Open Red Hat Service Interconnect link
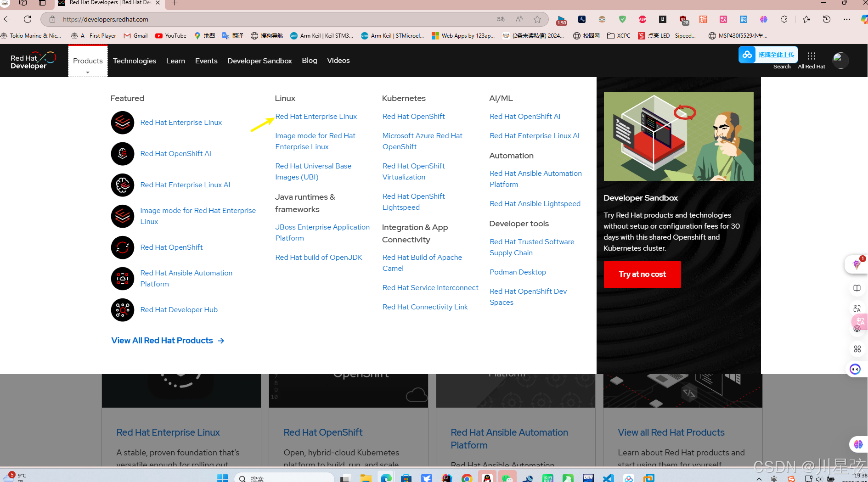The height and width of the screenshot is (482, 868). [x=430, y=288]
